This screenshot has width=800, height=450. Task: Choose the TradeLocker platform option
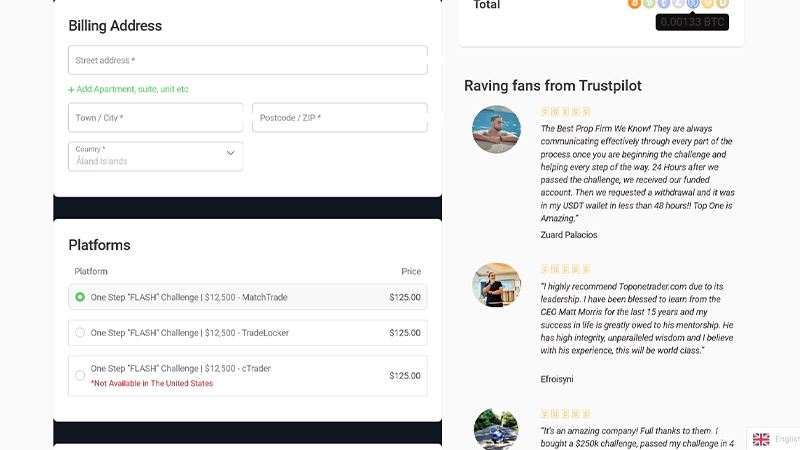coord(80,333)
